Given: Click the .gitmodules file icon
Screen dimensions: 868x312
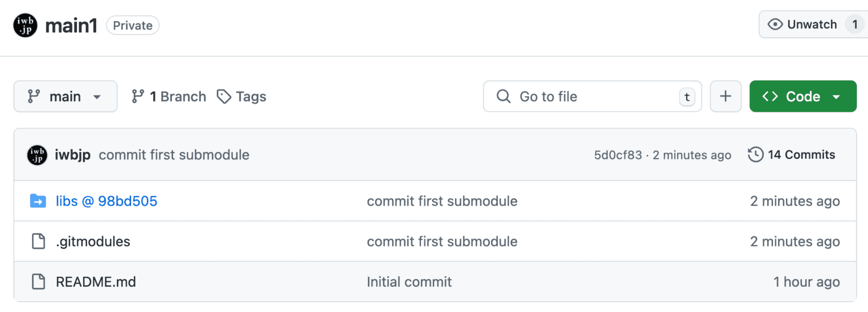Looking at the screenshot, I should click(38, 241).
